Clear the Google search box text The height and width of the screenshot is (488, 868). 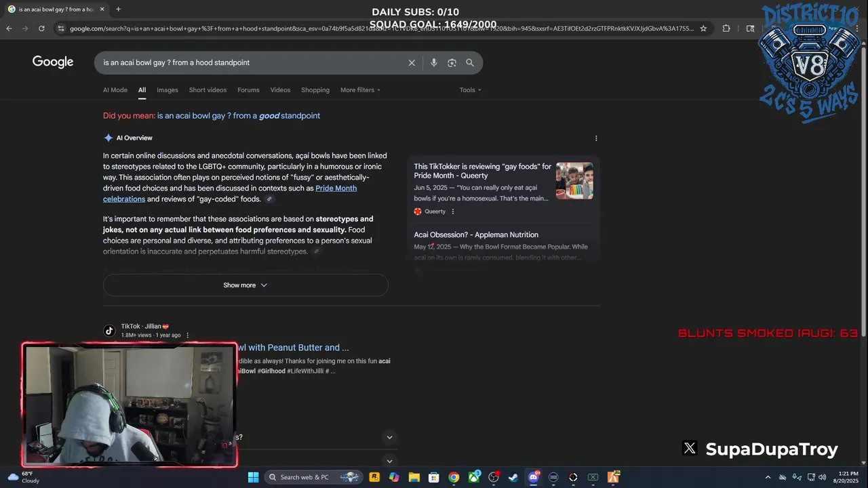point(412,62)
